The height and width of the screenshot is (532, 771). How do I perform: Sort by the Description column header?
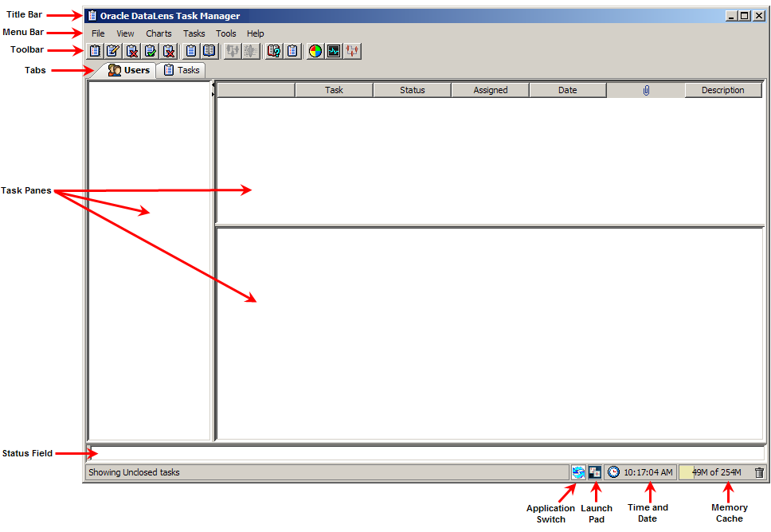click(723, 90)
